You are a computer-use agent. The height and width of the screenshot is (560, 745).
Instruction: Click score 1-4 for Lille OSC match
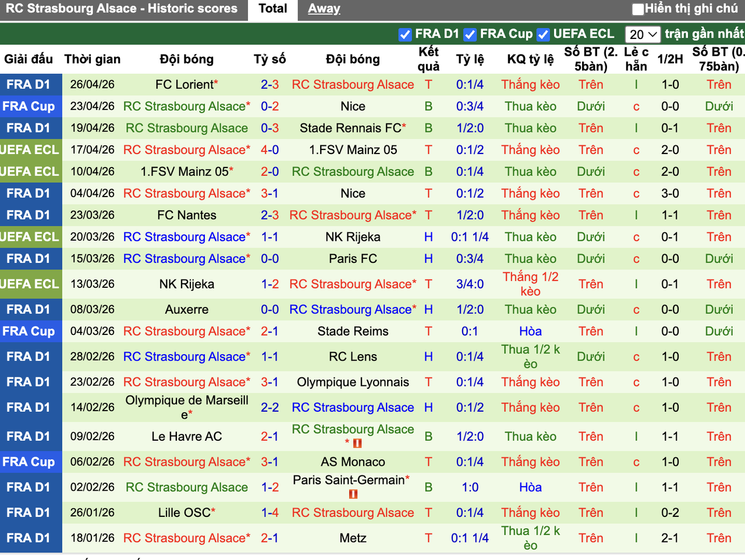pos(269,512)
